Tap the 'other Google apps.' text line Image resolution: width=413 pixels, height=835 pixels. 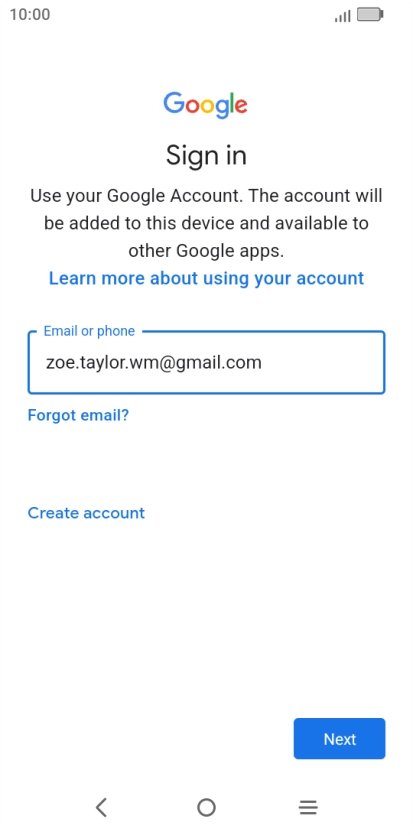[206, 250]
